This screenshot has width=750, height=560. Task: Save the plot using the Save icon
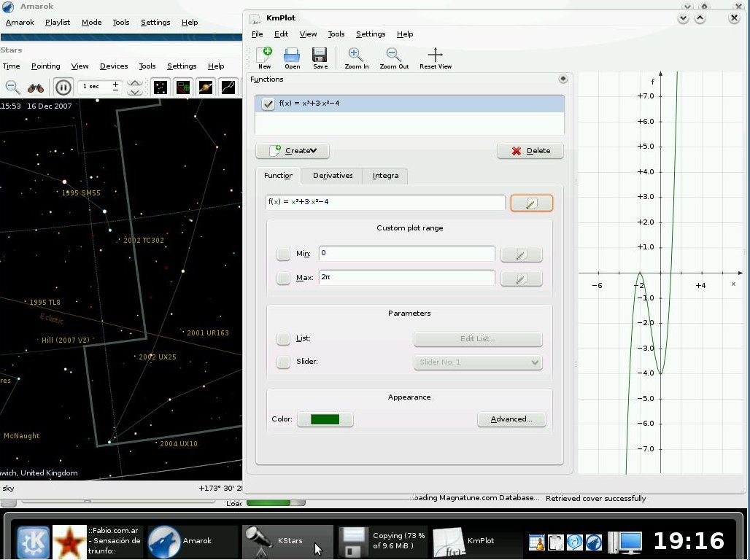(x=320, y=58)
